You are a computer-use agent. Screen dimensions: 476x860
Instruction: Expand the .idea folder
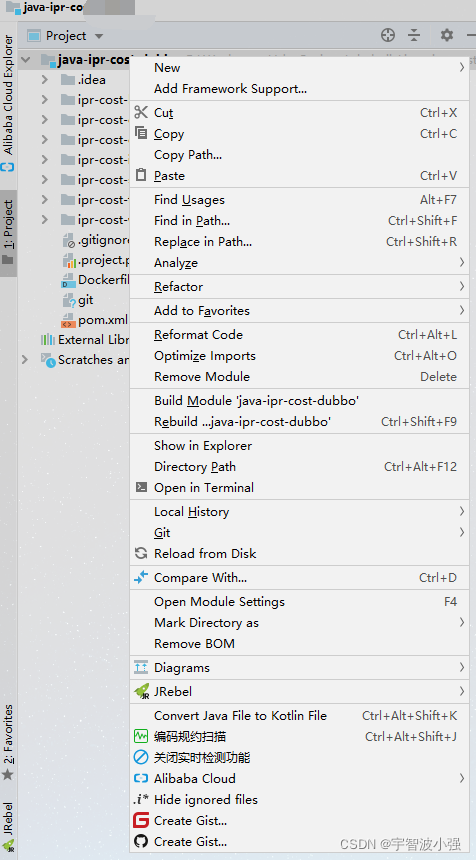click(x=44, y=80)
